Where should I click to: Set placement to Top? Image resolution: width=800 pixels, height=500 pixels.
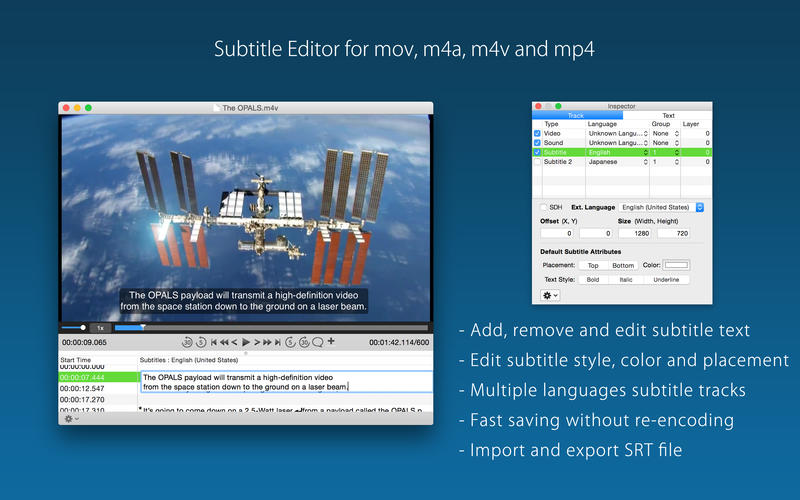pos(593,265)
